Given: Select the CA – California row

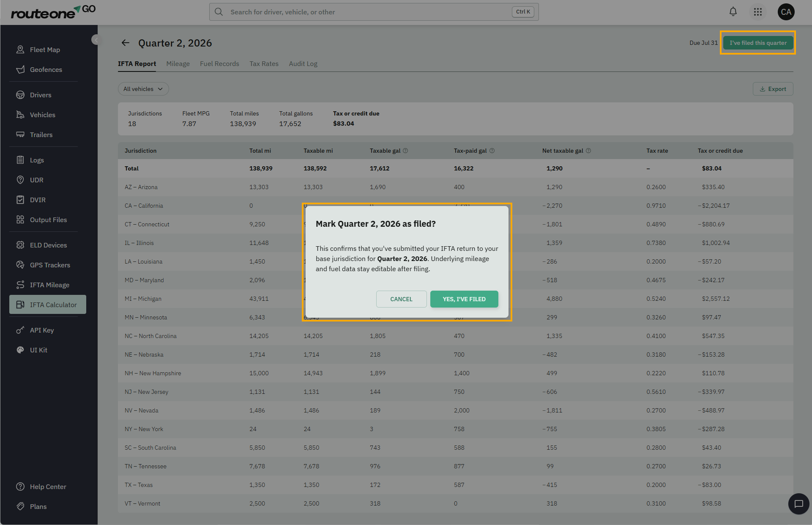Looking at the screenshot, I should click(x=455, y=206).
